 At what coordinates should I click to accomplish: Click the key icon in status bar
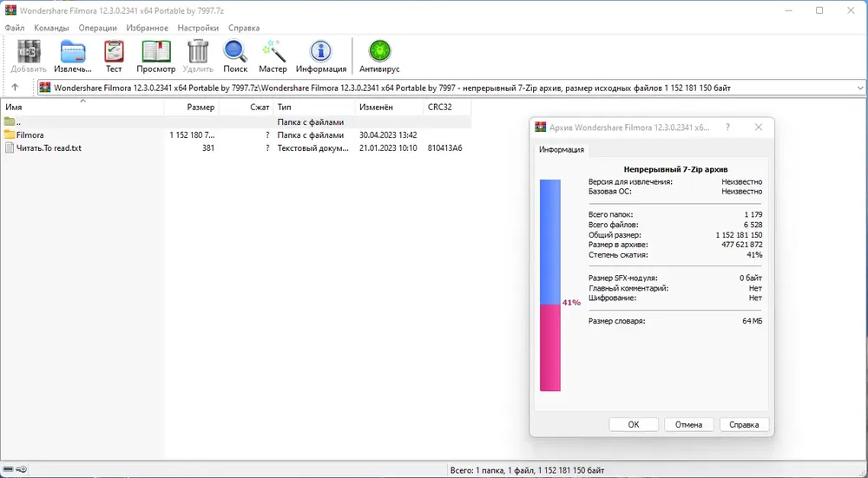pos(22,469)
